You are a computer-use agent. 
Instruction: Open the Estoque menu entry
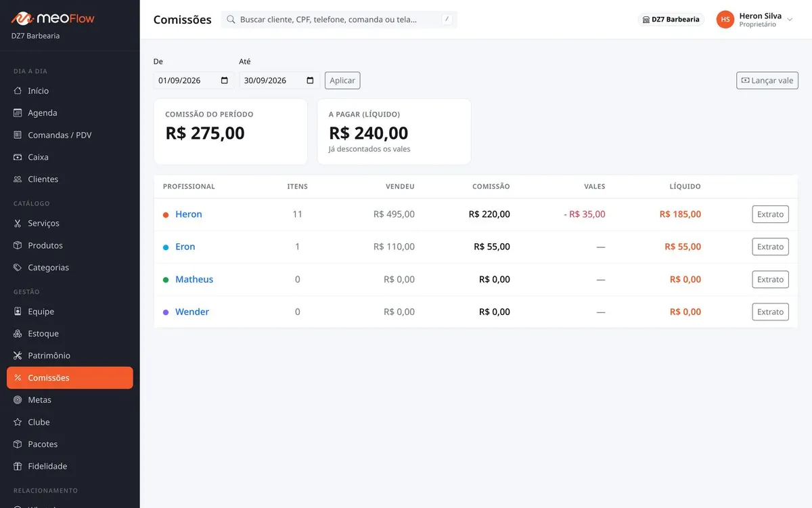pos(70,334)
